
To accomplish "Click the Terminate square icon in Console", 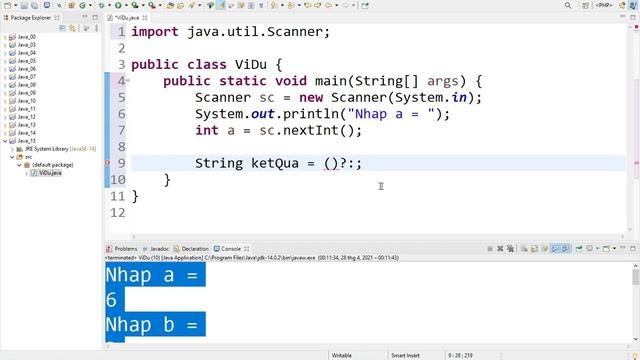I will (x=490, y=249).
